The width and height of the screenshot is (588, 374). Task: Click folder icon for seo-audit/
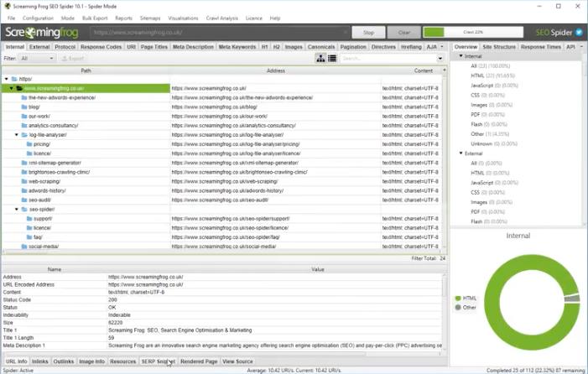(24, 200)
